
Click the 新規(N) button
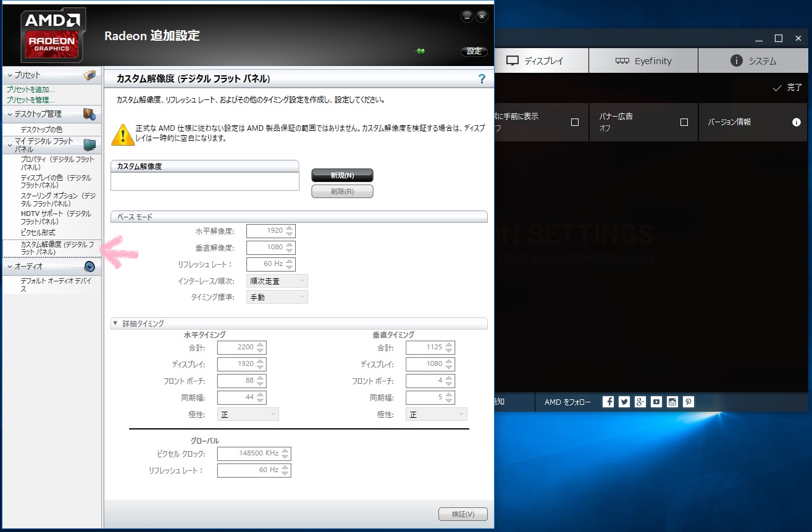(x=342, y=175)
